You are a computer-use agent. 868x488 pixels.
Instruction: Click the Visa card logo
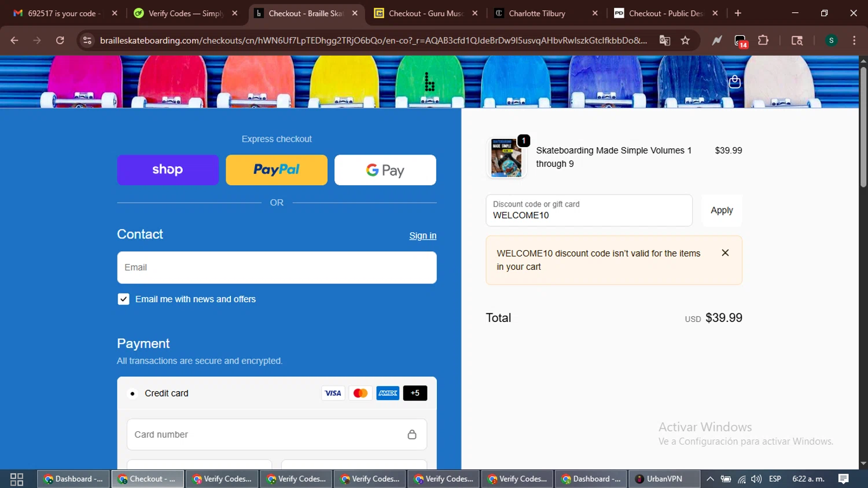pos(333,393)
